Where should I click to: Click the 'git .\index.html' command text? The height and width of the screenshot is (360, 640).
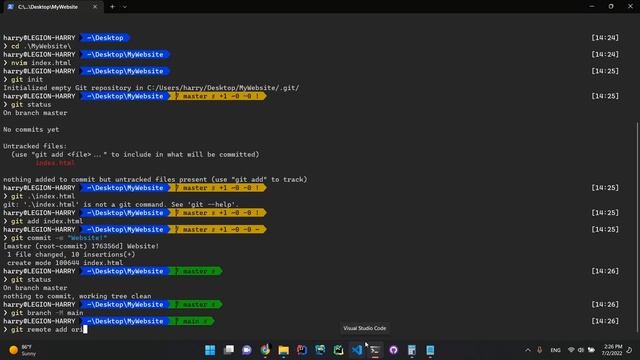pyautogui.click(x=43, y=196)
